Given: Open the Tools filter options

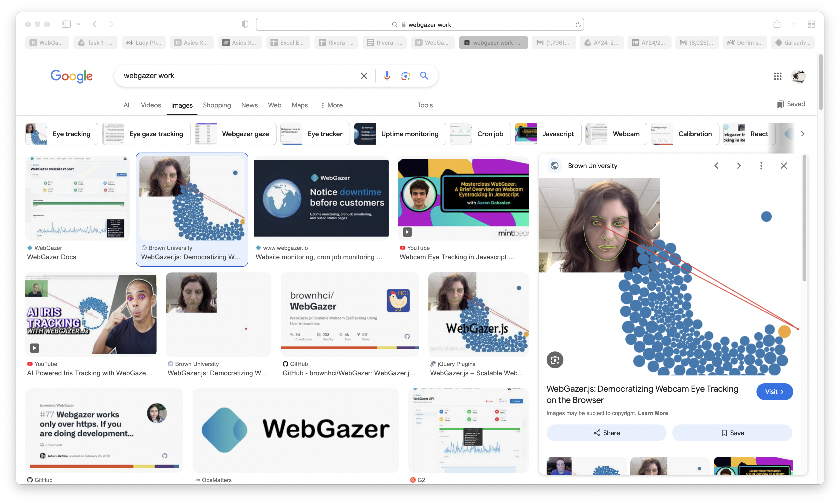Looking at the screenshot, I should 425,105.
